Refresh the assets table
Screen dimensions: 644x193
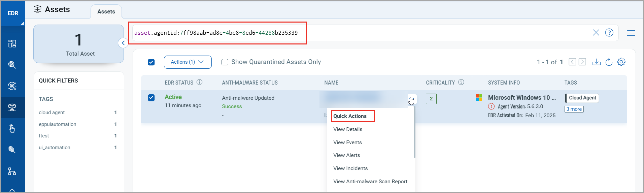click(609, 62)
